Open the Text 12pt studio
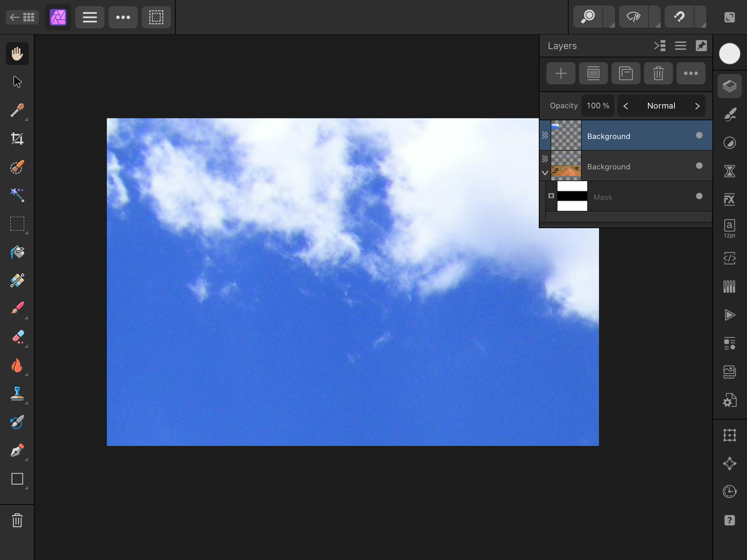Viewport: 747px width, 560px height. 730,229
